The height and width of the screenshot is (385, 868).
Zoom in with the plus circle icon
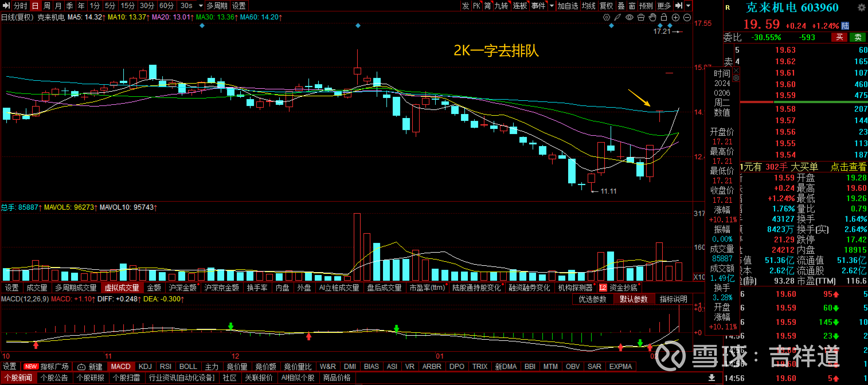click(676, 17)
